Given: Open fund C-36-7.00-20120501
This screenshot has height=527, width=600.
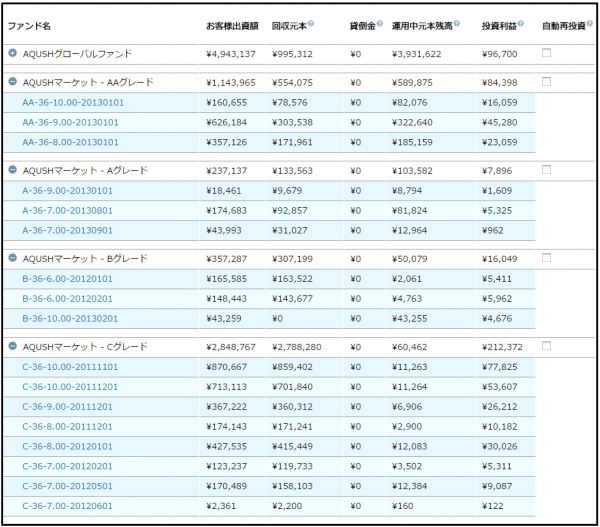Looking at the screenshot, I should [68, 486].
